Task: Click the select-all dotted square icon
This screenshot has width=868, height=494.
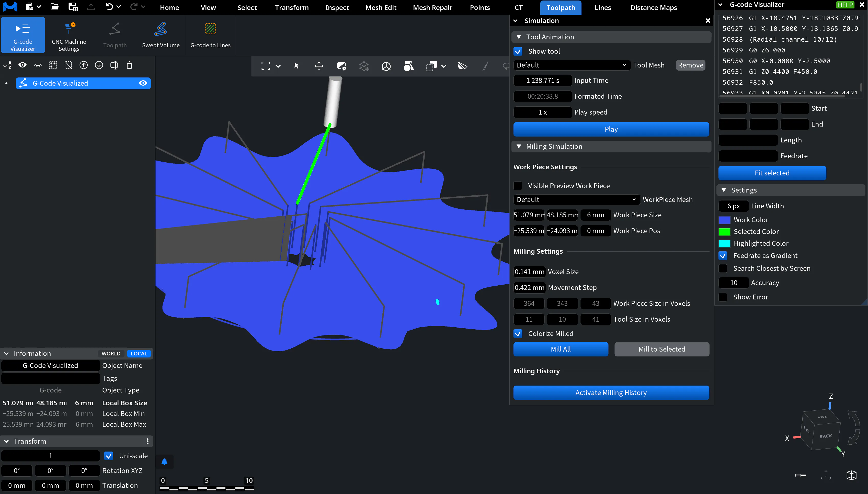Action: coord(53,65)
